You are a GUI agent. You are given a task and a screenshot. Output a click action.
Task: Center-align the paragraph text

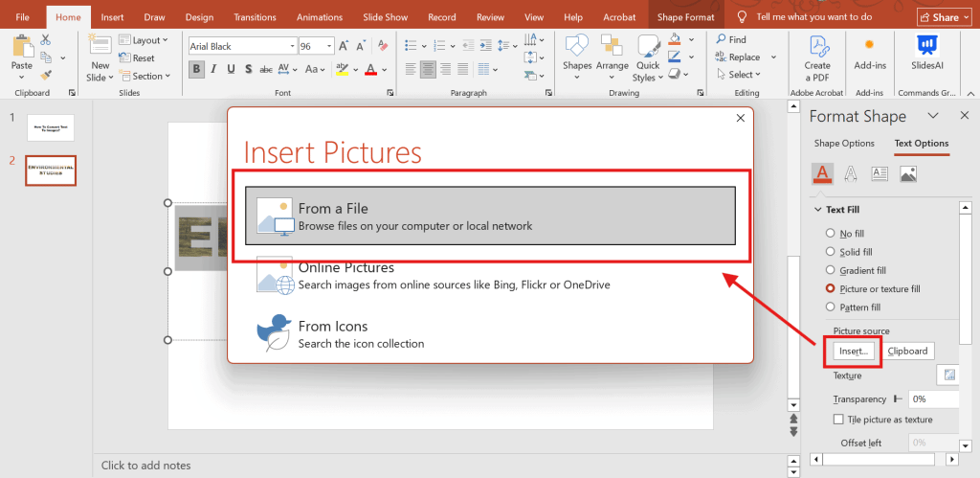[428, 68]
